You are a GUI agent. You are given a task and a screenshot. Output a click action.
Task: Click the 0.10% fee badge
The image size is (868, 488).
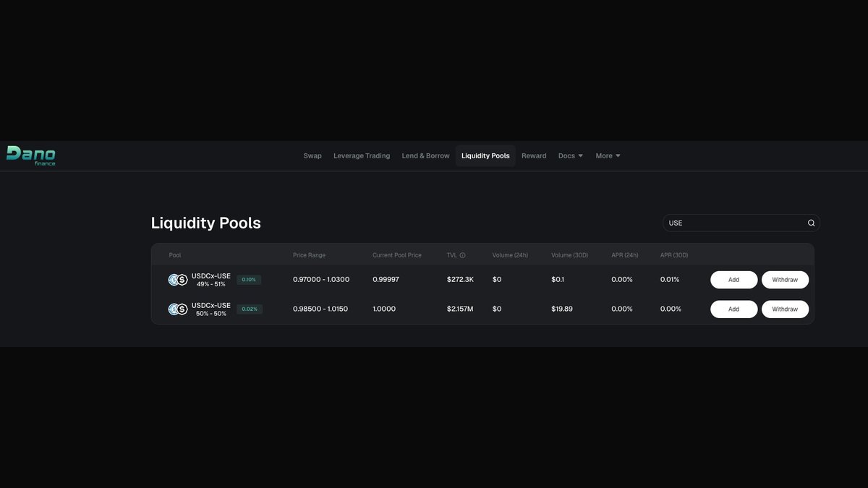tap(249, 280)
